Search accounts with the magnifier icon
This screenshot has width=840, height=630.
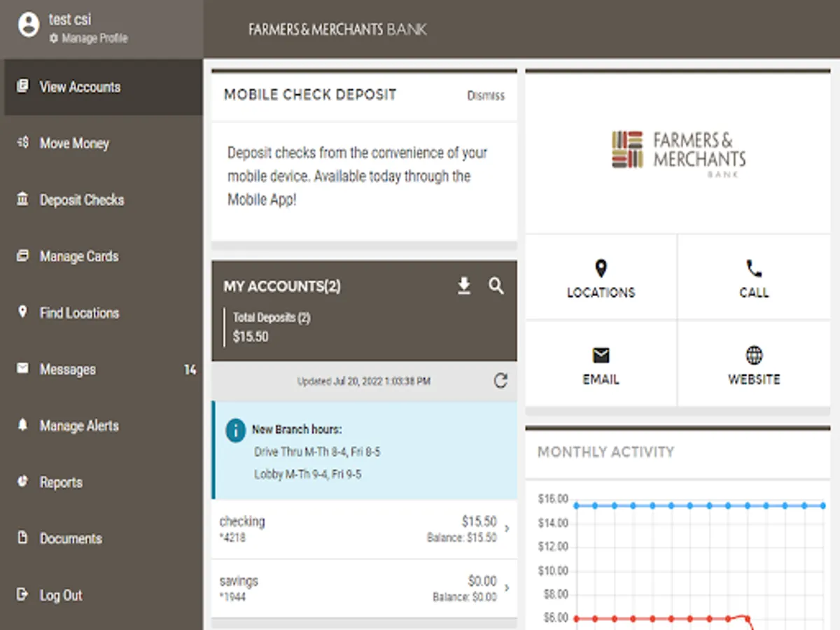click(496, 286)
